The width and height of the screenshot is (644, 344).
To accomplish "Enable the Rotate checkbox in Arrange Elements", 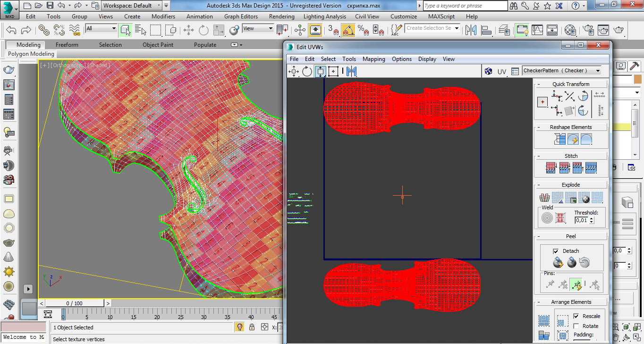I will point(576,326).
